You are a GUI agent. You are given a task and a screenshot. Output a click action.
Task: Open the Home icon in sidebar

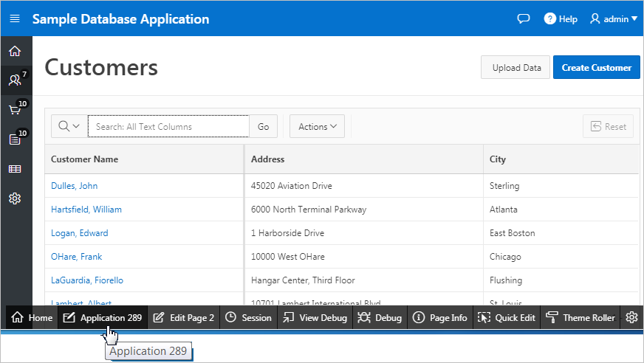point(15,51)
